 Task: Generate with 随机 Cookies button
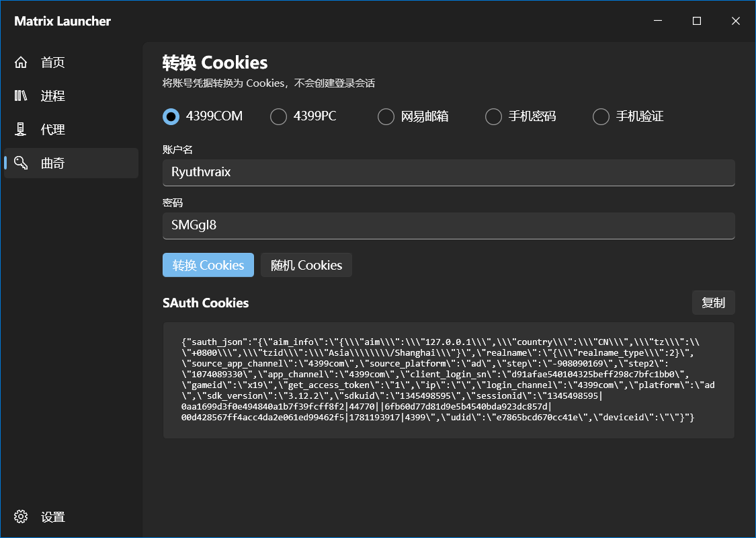(306, 265)
